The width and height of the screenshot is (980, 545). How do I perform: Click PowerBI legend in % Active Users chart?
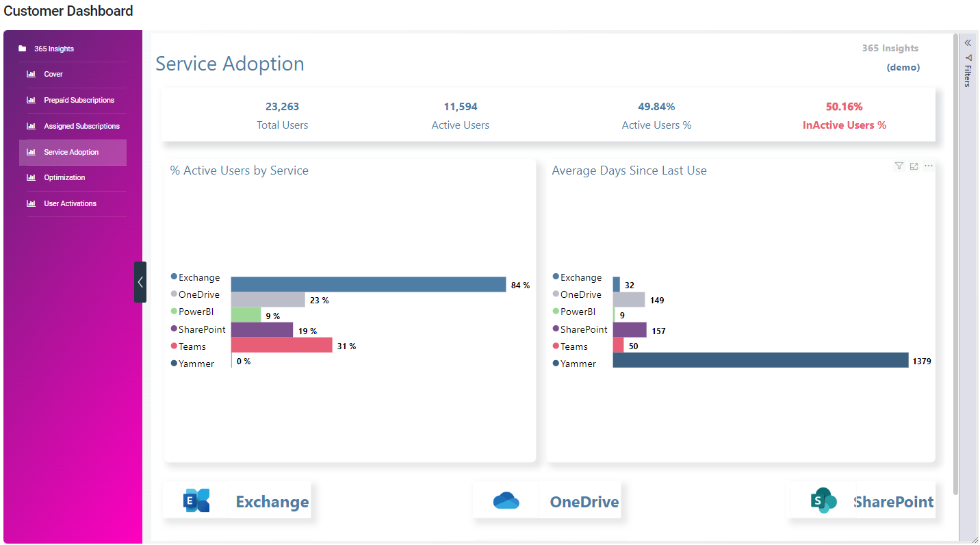point(192,312)
